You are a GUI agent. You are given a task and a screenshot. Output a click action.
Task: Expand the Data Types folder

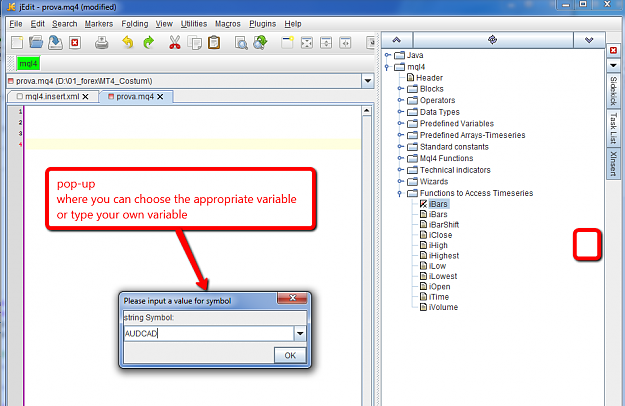(x=400, y=112)
